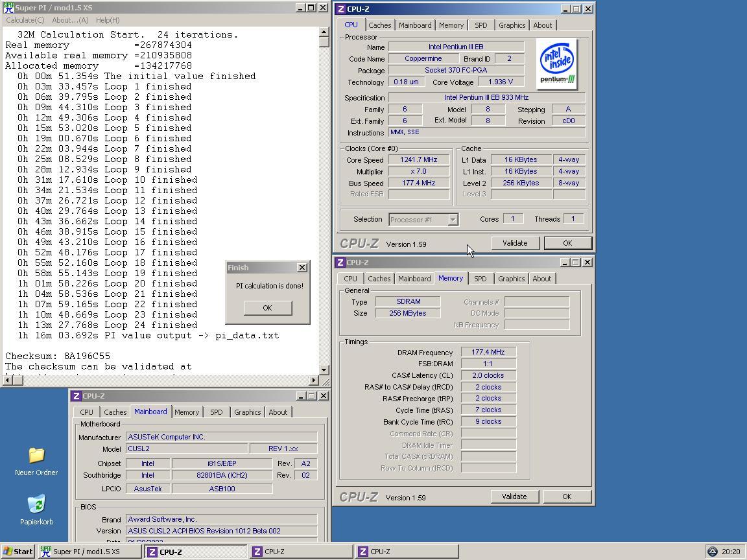747x560 pixels.
Task: Open the Windows Start menu
Action: pos(18,552)
